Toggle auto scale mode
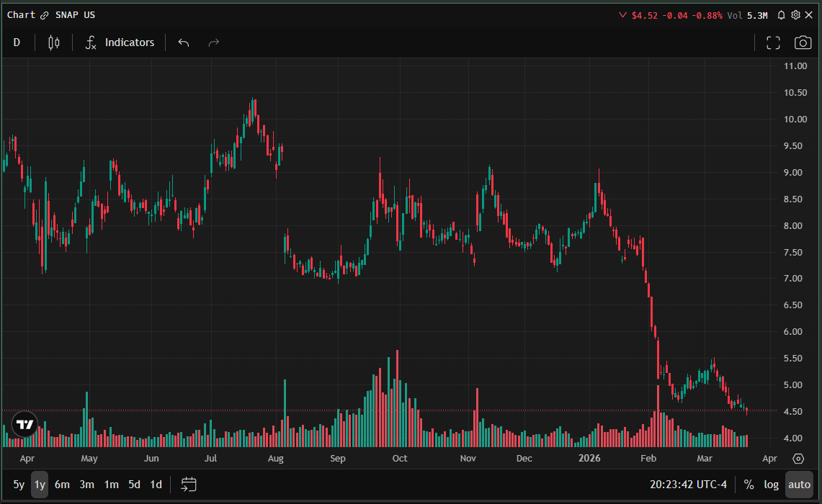822x504 pixels. [x=799, y=485]
